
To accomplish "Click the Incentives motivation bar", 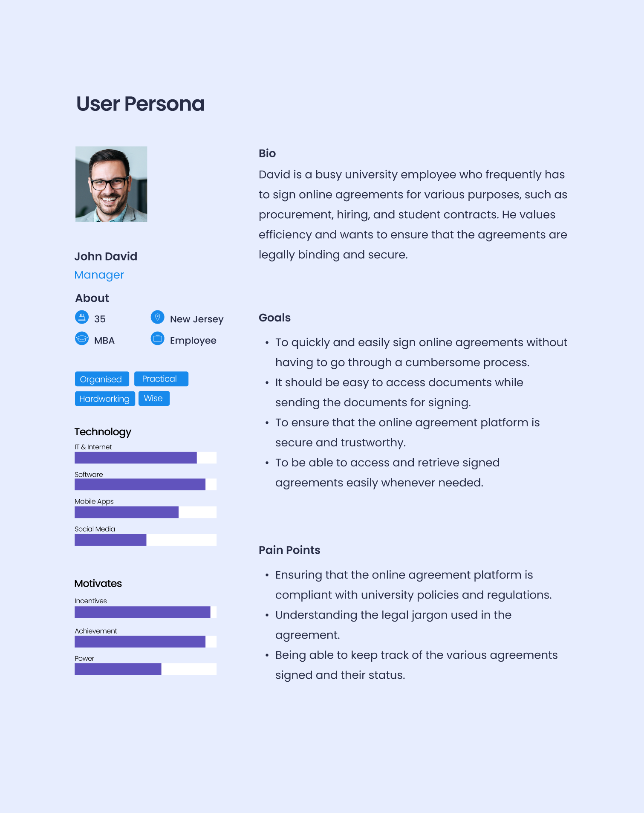I will tap(145, 612).
